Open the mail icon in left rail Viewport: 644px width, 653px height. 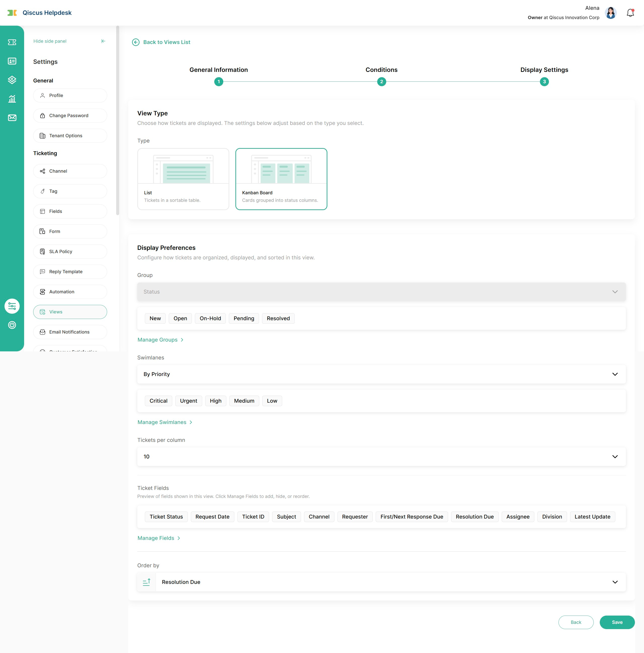pyautogui.click(x=12, y=118)
